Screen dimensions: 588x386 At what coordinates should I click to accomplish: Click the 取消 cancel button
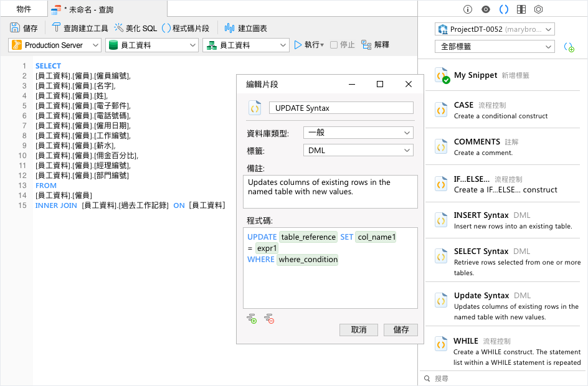[x=359, y=330]
